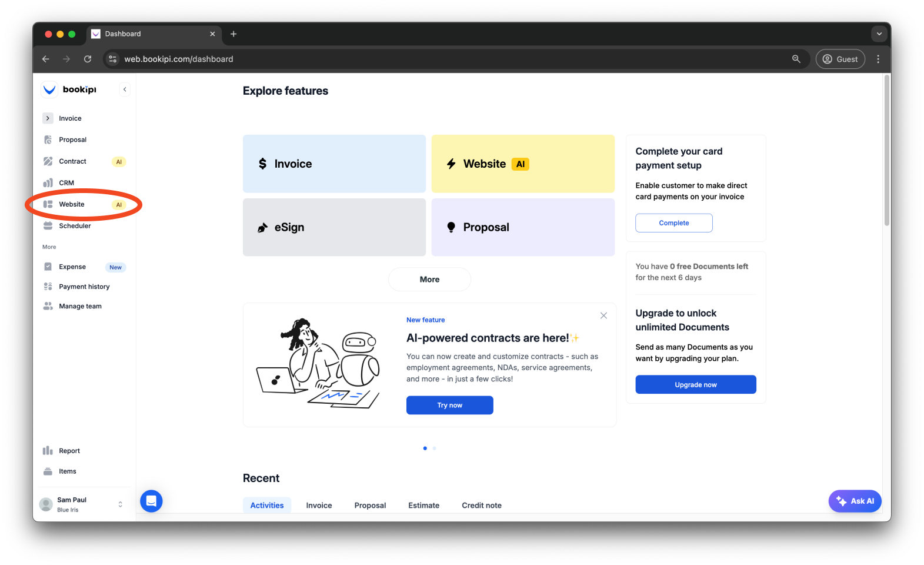Screen dimensions: 924x565
Task: Click the illustration in feature banner
Action: (x=318, y=363)
